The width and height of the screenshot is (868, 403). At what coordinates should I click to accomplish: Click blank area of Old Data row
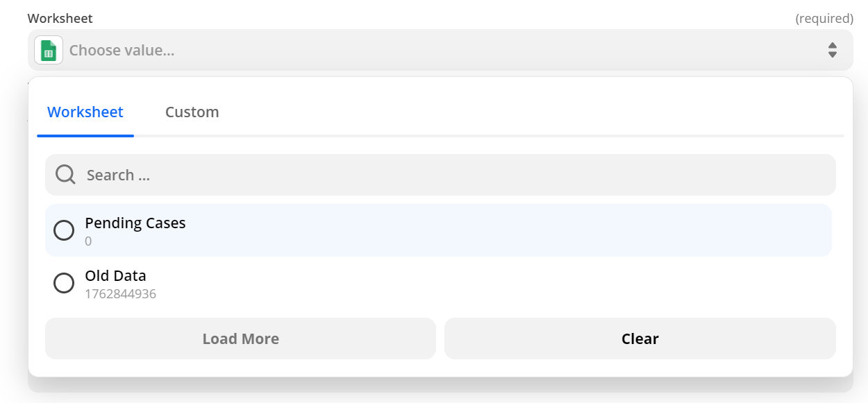486,283
